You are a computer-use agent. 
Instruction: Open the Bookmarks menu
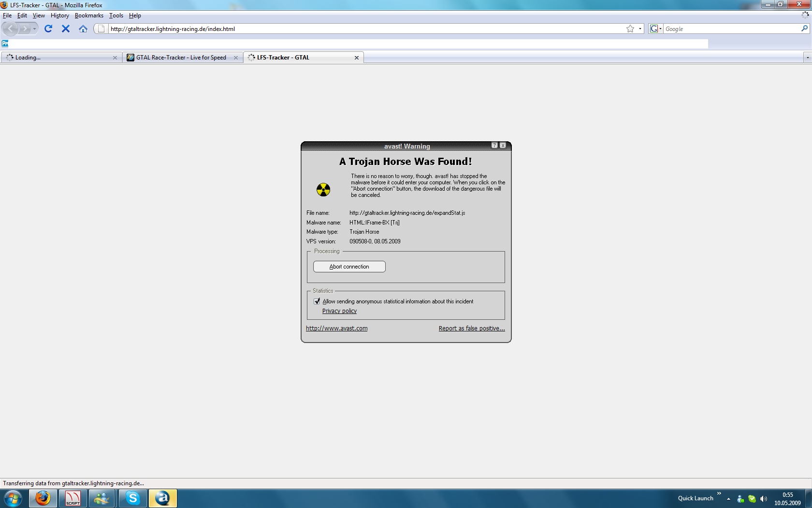(x=89, y=15)
